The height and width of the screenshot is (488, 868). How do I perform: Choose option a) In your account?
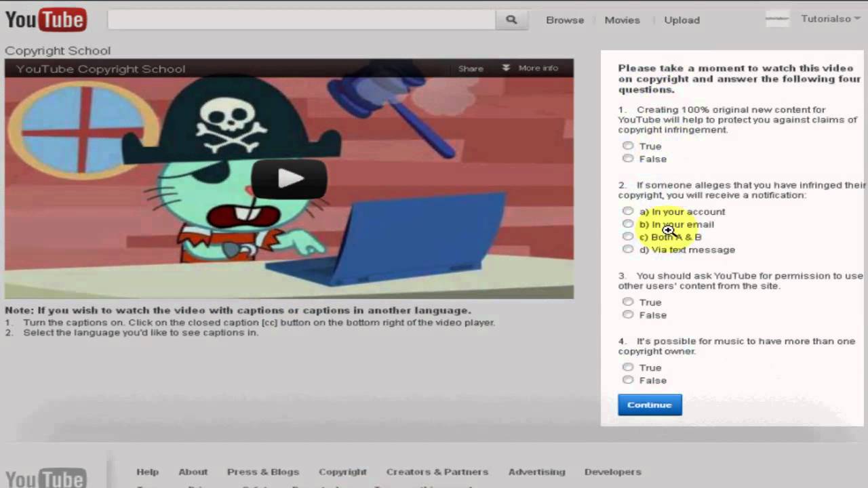tap(628, 211)
